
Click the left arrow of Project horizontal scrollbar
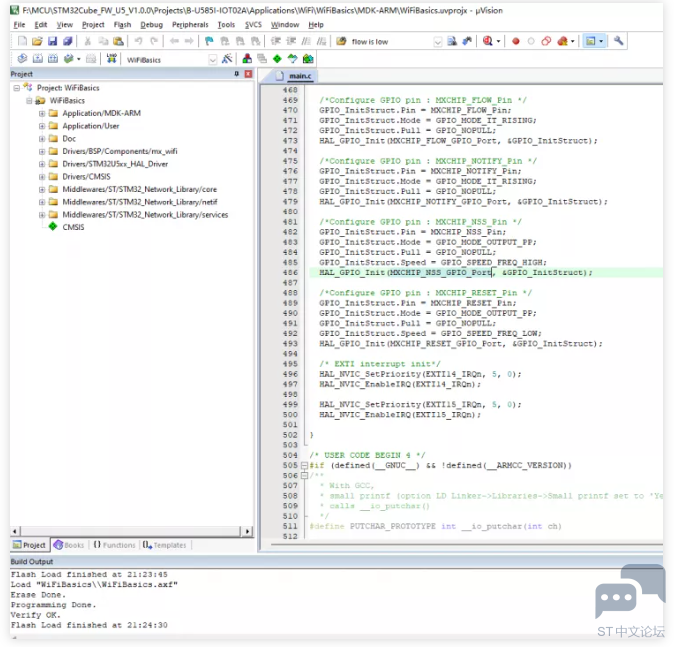(15, 531)
